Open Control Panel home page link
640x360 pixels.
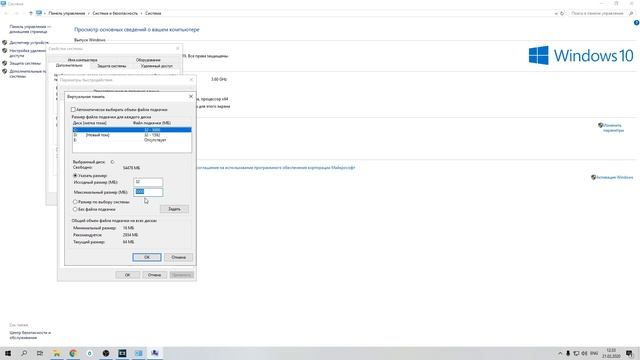tap(30, 29)
